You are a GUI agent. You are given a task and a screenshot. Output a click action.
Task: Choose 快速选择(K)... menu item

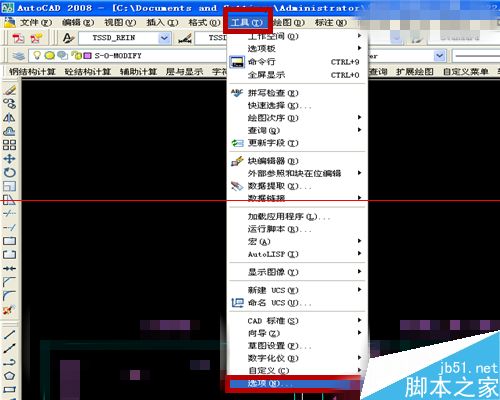[x=297, y=105]
